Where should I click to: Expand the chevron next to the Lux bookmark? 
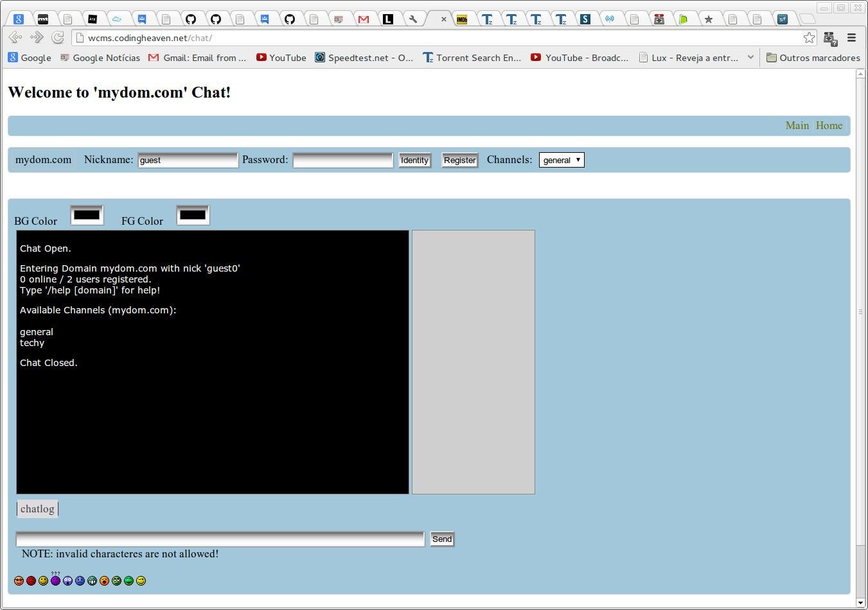tap(750, 57)
